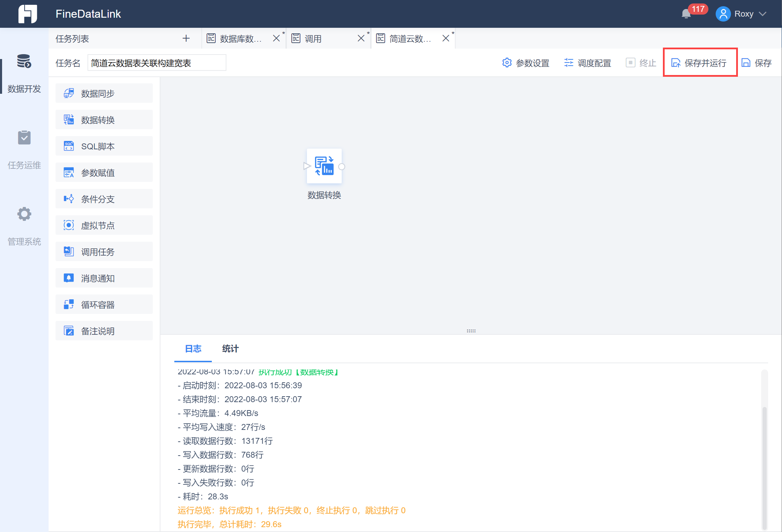Click the 消息通知 node icon
The height and width of the screenshot is (532, 782).
69,278
